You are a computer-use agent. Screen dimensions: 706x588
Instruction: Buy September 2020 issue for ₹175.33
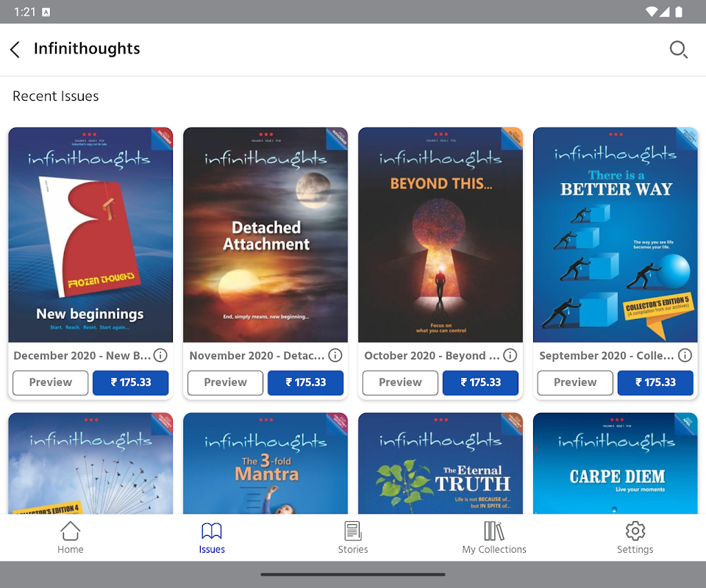click(655, 382)
